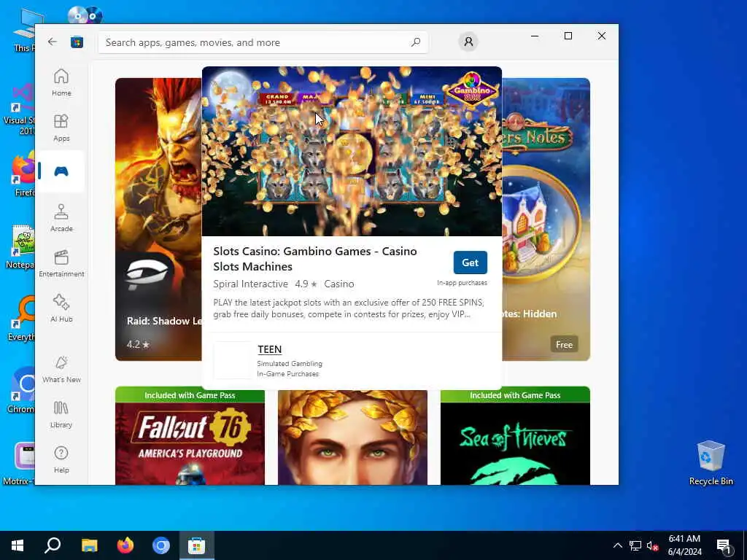The height and width of the screenshot is (560, 747).
Task: Open Entertainment in the Store sidebar
Action: coord(61,263)
